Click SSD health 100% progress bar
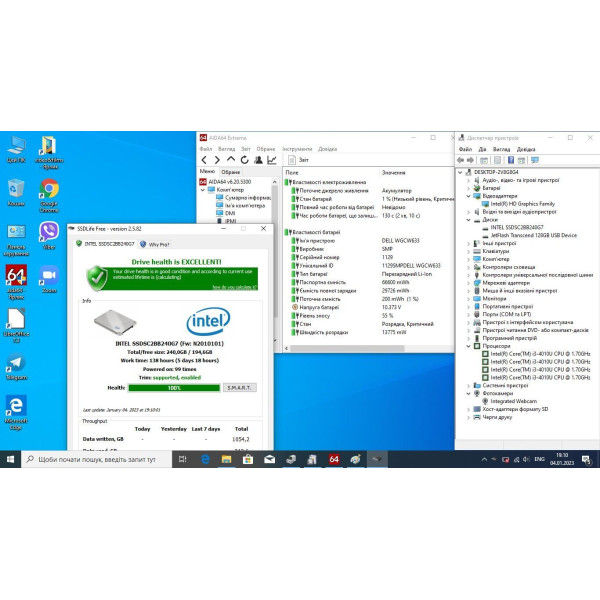The height and width of the screenshot is (600, 600). point(174,388)
